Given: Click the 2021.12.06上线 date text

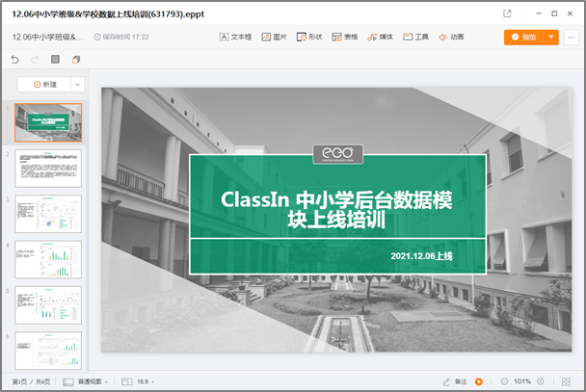Looking at the screenshot, I should [421, 256].
